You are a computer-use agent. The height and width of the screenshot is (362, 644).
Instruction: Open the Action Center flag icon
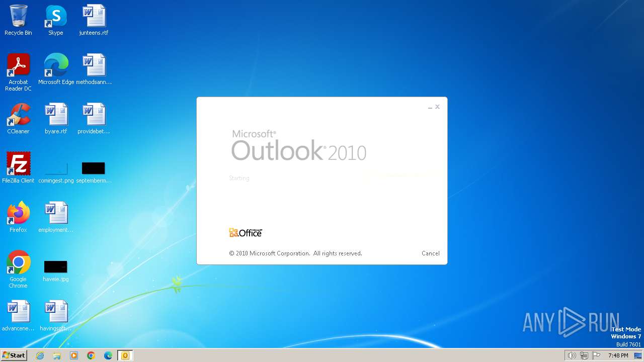tap(596, 355)
